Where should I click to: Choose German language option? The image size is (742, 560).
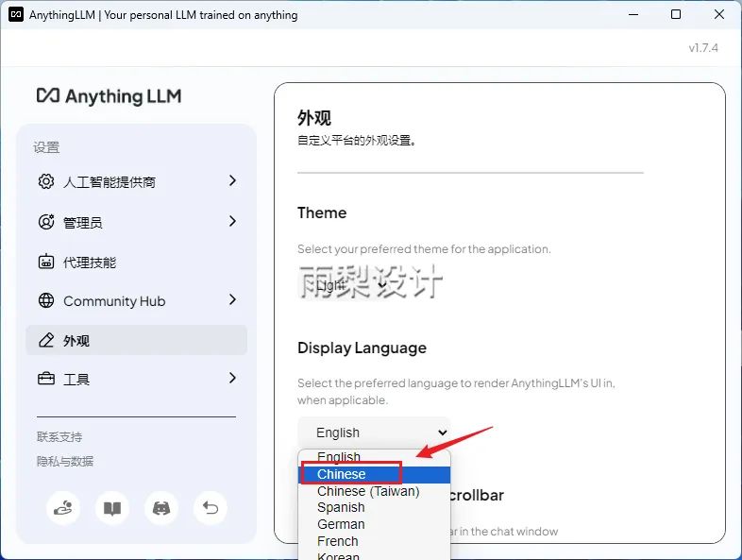point(375,524)
